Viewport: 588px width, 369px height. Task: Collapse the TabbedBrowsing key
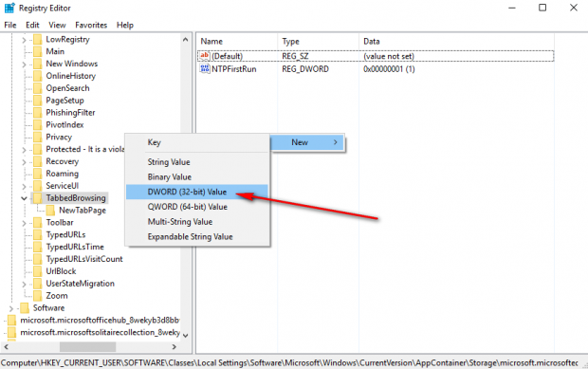(x=24, y=198)
